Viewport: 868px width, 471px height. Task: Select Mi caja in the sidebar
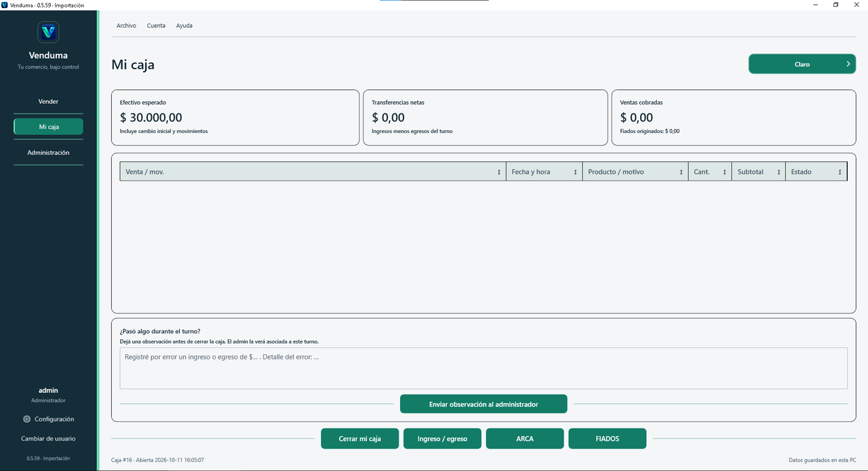pyautogui.click(x=48, y=127)
